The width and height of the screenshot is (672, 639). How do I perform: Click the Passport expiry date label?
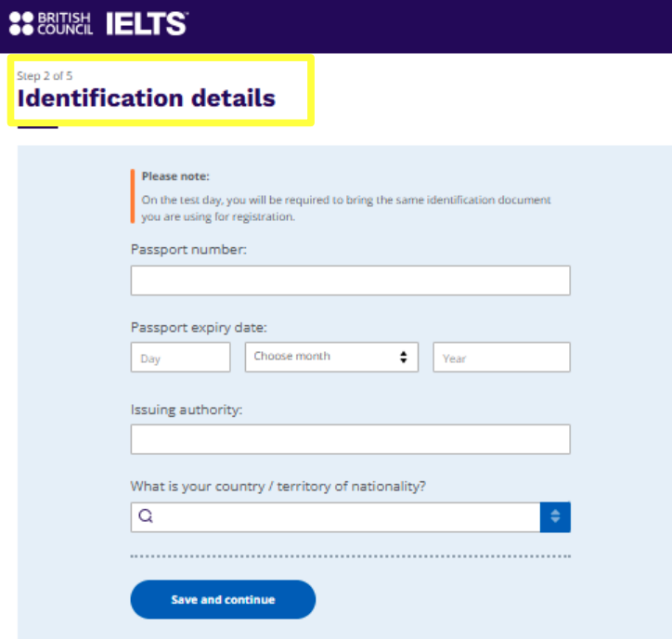[x=199, y=328]
